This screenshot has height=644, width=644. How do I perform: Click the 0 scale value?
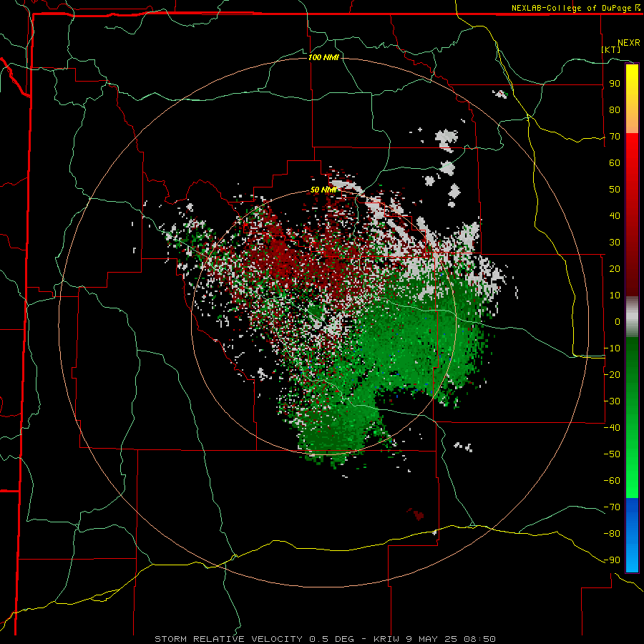[x=618, y=322]
